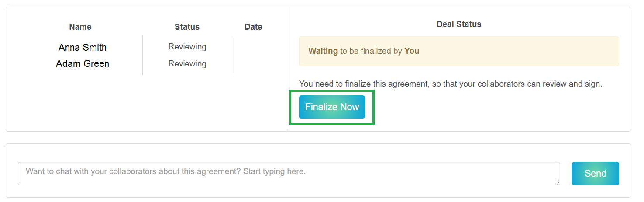The height and width of the screenshot is (202, 644).
Task: Focus the collaborator chat message box
Action: (x=288, y=173)
